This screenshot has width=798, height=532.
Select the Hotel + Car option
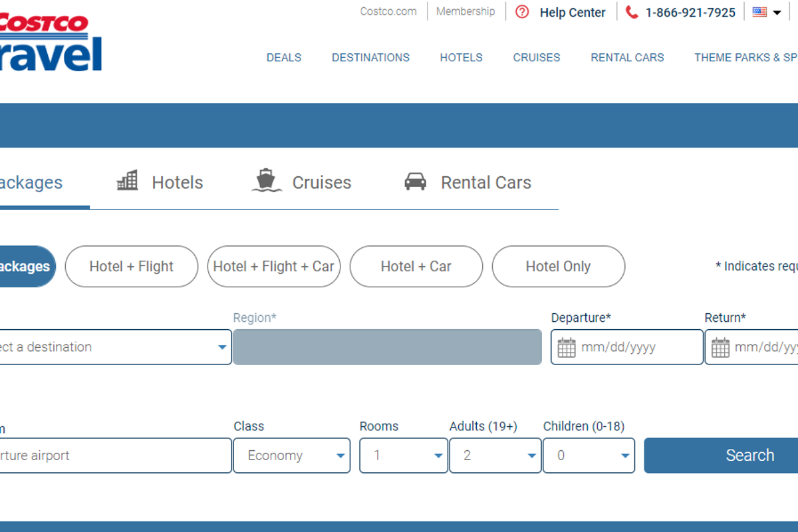pyautogui.click(x=416, y=267)
